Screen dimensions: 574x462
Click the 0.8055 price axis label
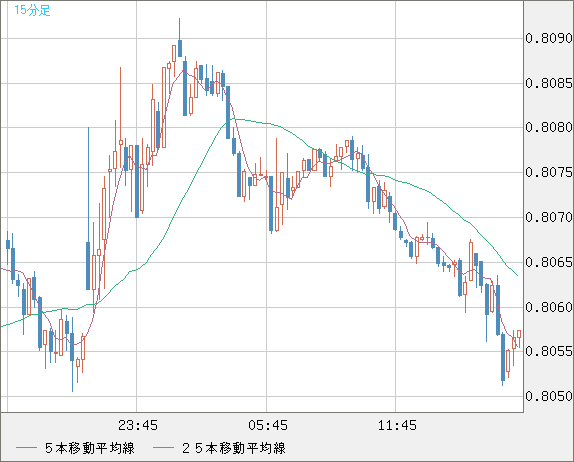(549, 351)
